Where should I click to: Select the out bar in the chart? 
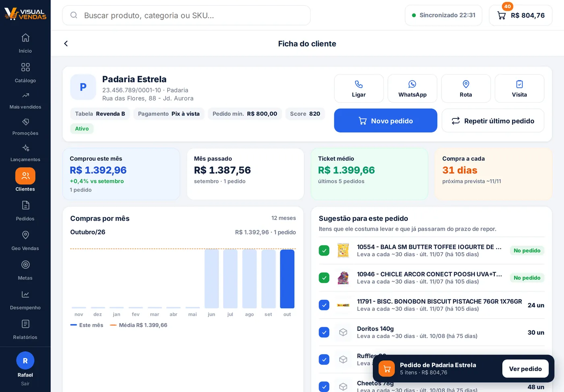(287, 279)
